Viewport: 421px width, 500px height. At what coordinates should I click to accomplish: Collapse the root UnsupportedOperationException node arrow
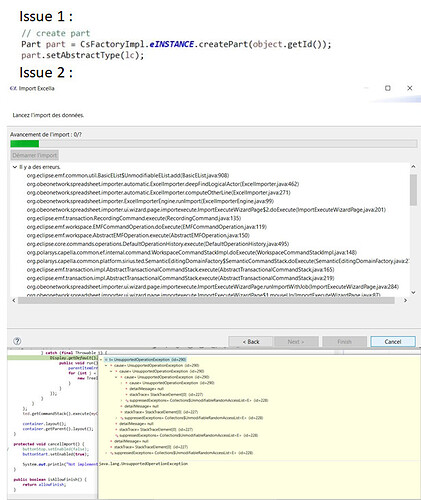click(101, 360)
